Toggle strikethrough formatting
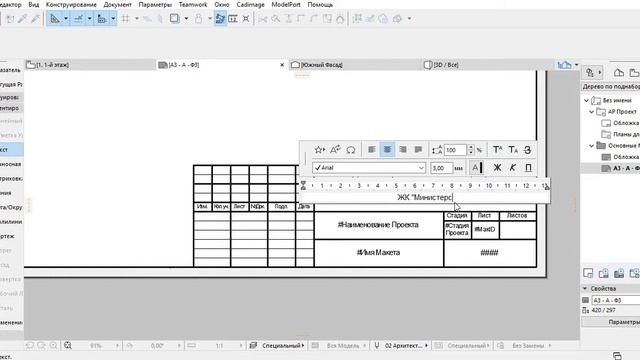This screenshot has height=360, width=640. pyautogui.click(x=527, y=150)
